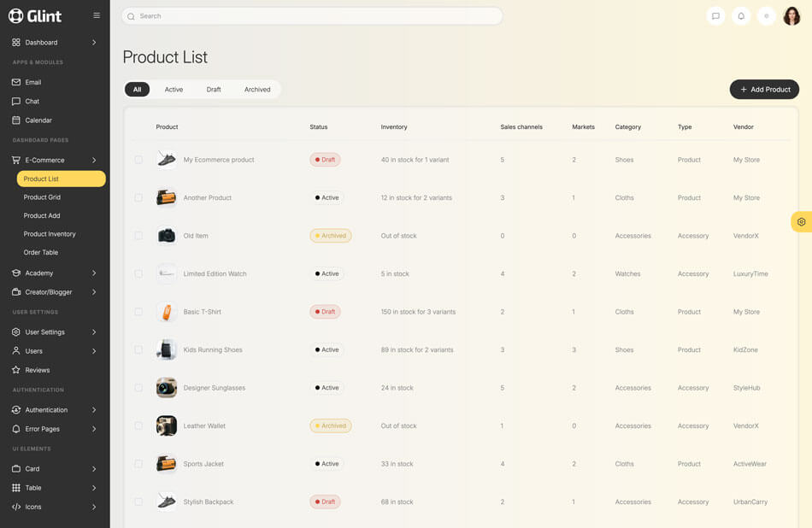Open Calendar in the sidebar
Screen dimensions: 812x528
[x=38, y=120]
